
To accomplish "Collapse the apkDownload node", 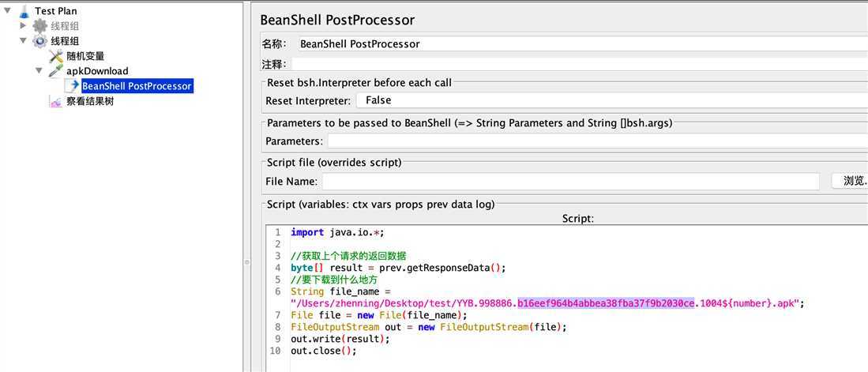I will pyautogui.click(x=39, y=70).
